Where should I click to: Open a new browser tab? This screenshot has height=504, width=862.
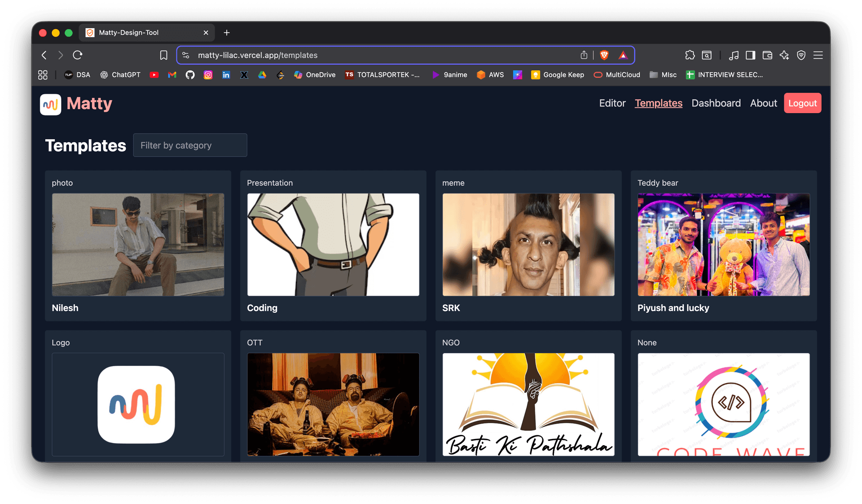tap(227, 33)
